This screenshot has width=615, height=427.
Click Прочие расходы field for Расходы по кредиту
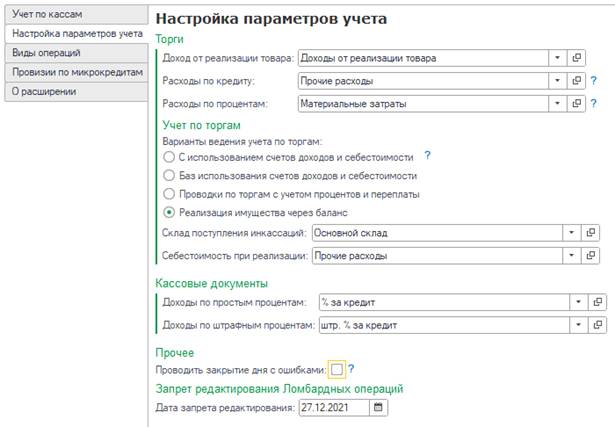(423, 81)
